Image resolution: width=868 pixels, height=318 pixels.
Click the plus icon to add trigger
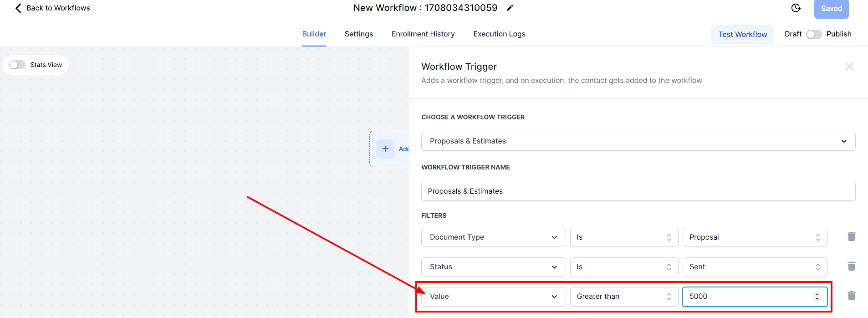click(x=385, y=149)
